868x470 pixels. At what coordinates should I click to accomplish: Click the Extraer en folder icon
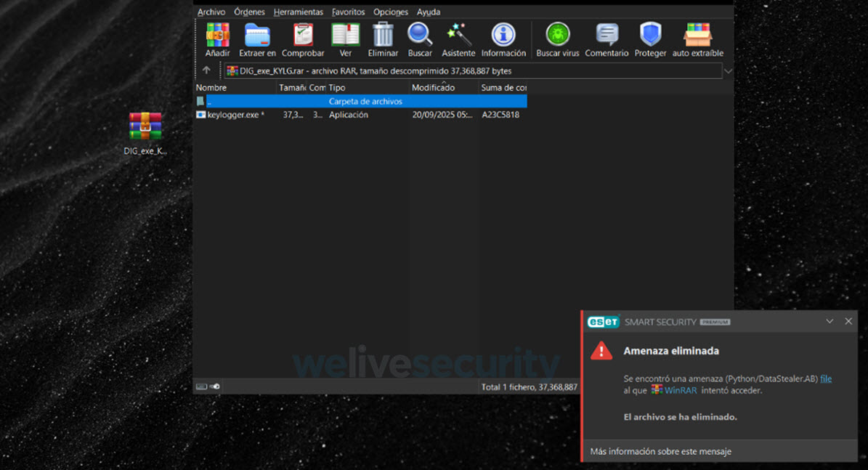coord(257,36)
